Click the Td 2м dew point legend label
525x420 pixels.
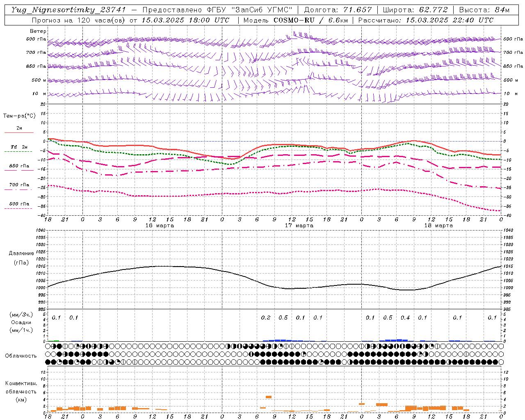(19, 147)
